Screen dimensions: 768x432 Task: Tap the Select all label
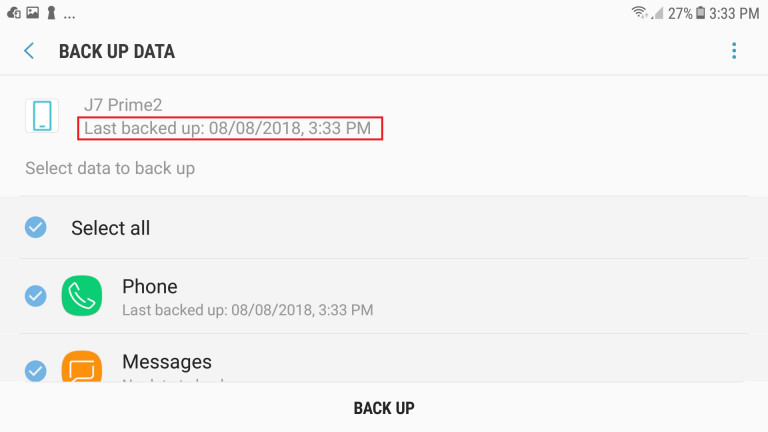(111, 228)
